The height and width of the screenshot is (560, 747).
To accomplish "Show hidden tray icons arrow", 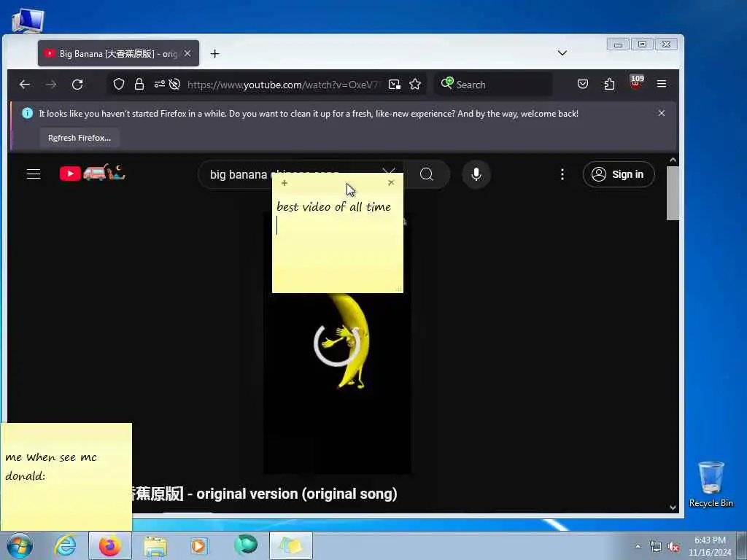I will point(638,547).
